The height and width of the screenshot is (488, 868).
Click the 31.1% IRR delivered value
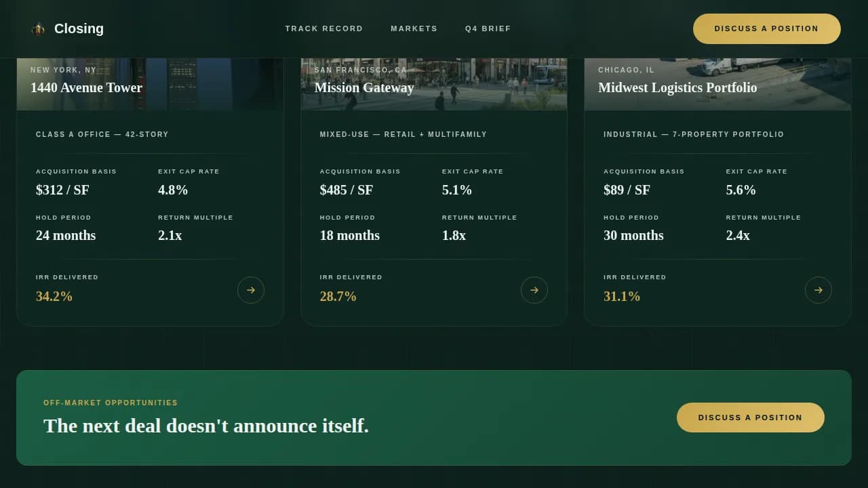pos(621,296)
